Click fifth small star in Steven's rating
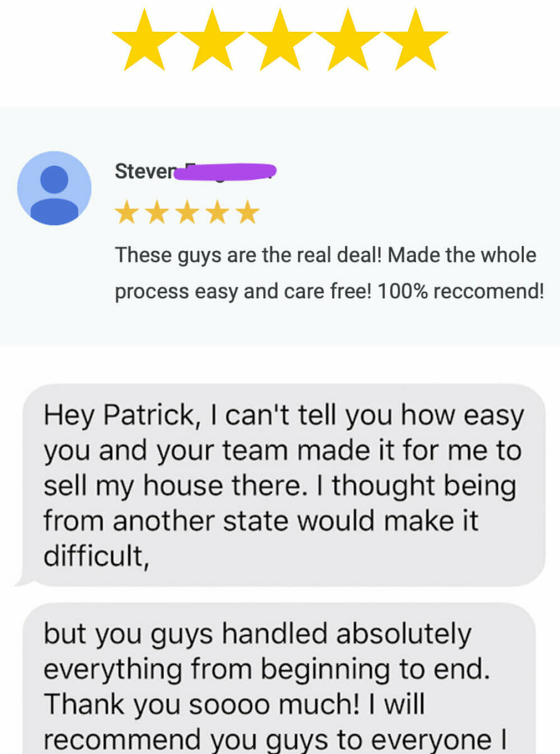This screenshot has width=560, height=754. (x=248, y=212)
